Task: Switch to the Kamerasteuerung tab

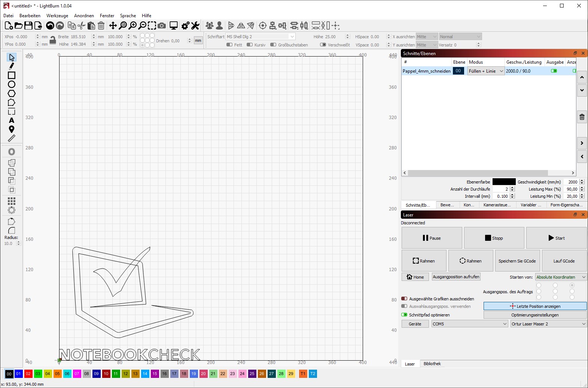Action: click(x=497, y=205)
